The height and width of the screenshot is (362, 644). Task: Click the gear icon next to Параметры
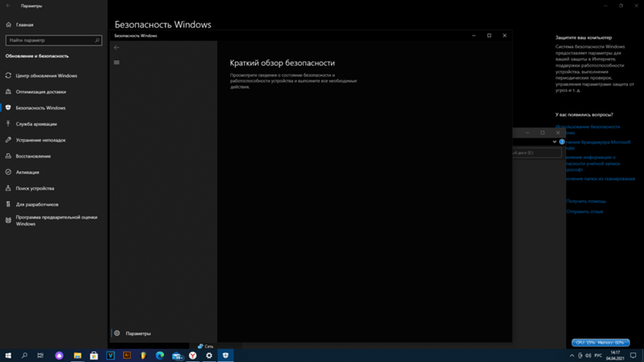pos(117,333)
